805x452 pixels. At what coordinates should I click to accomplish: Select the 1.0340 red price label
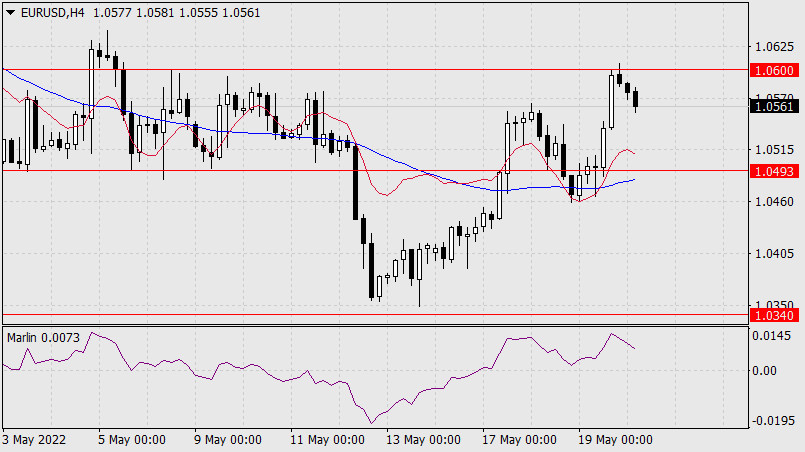click(x=774, y=315)
